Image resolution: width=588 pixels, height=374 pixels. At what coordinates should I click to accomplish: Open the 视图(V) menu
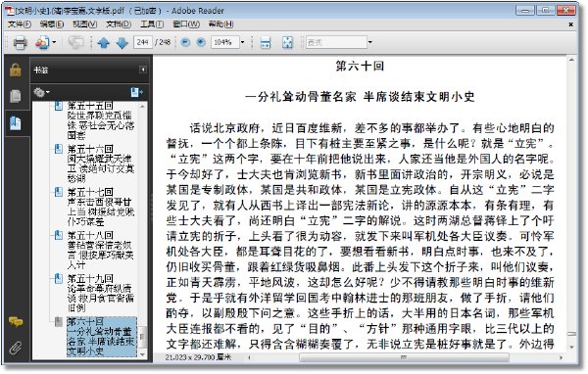click(84, 24)
